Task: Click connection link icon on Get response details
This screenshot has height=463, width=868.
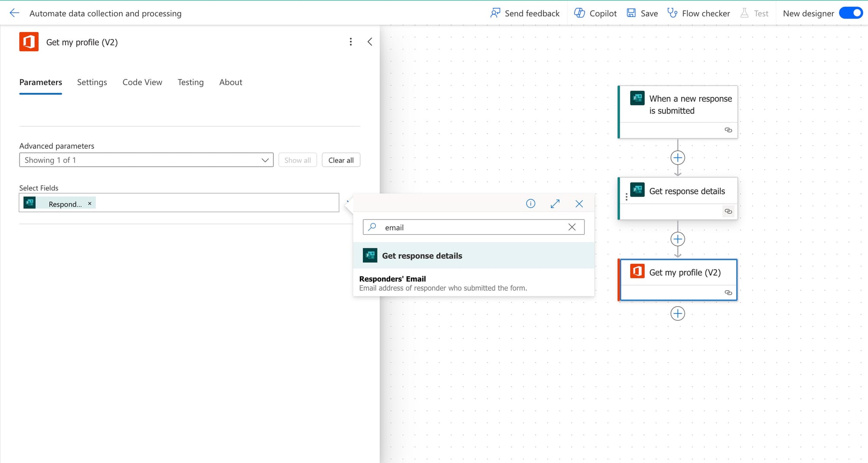Action: pos(728,211)
